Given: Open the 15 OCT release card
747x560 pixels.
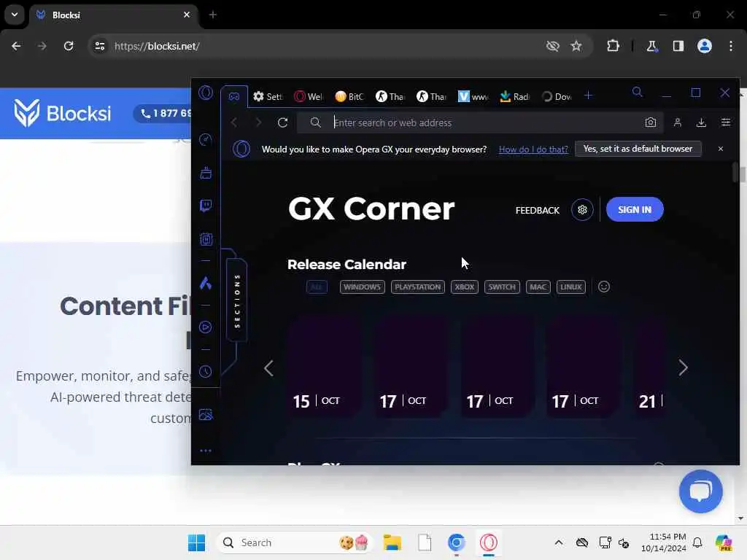Looking at the screenshot, I should click(324, 366).
